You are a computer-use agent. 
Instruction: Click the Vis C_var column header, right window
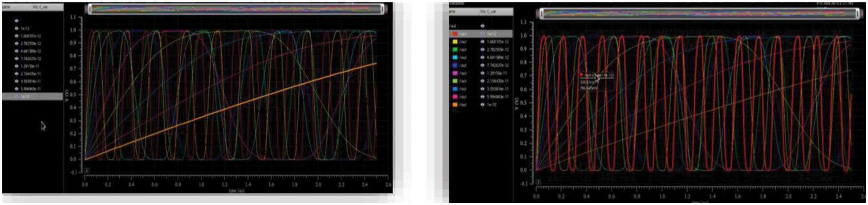coord(490,12)
